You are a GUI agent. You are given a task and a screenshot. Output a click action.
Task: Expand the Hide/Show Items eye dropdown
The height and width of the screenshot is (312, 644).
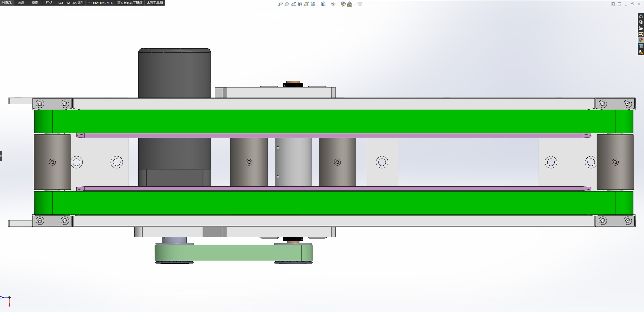pos(338,4)
